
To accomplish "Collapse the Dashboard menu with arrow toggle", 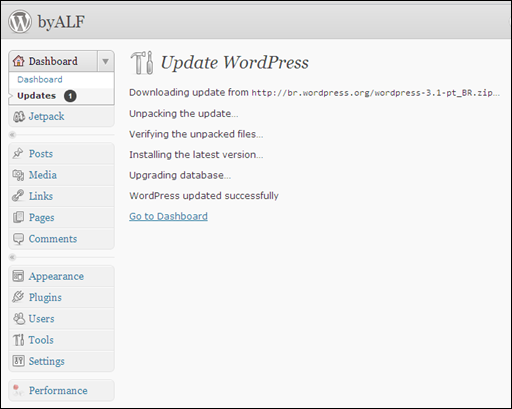I will (x=105, y=61).
